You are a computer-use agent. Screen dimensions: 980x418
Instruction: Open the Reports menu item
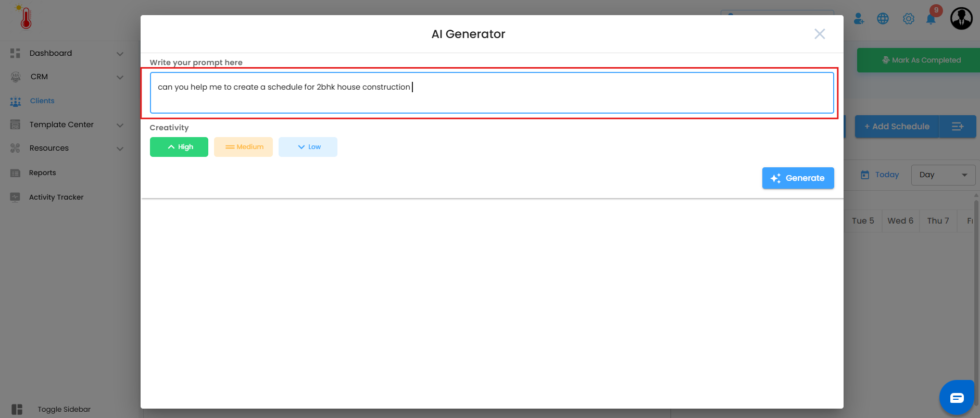(42, 173)
